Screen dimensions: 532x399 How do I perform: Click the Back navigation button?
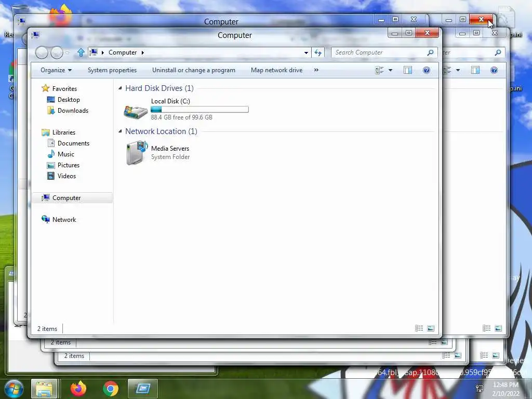tap(42, 52)
